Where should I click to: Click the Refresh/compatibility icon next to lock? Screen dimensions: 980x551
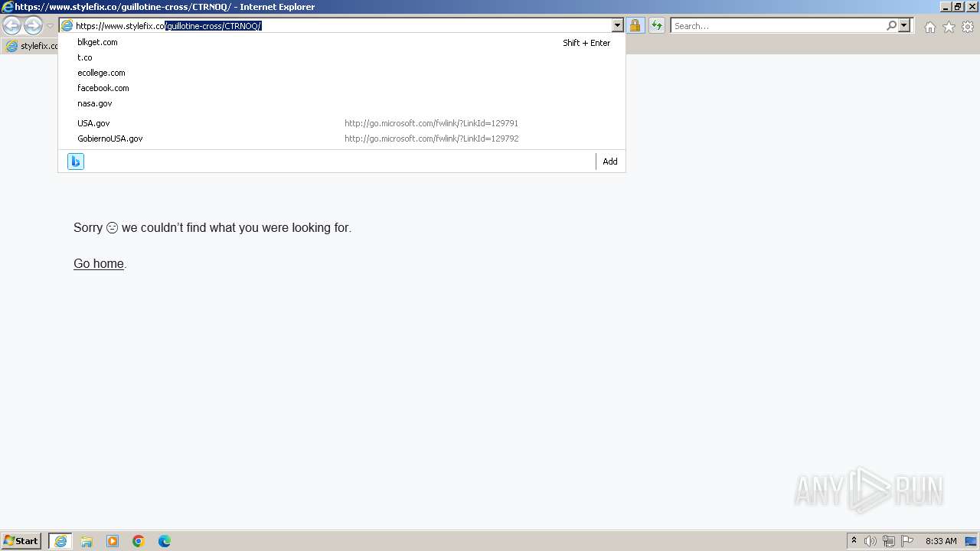(x=657, y=25)
